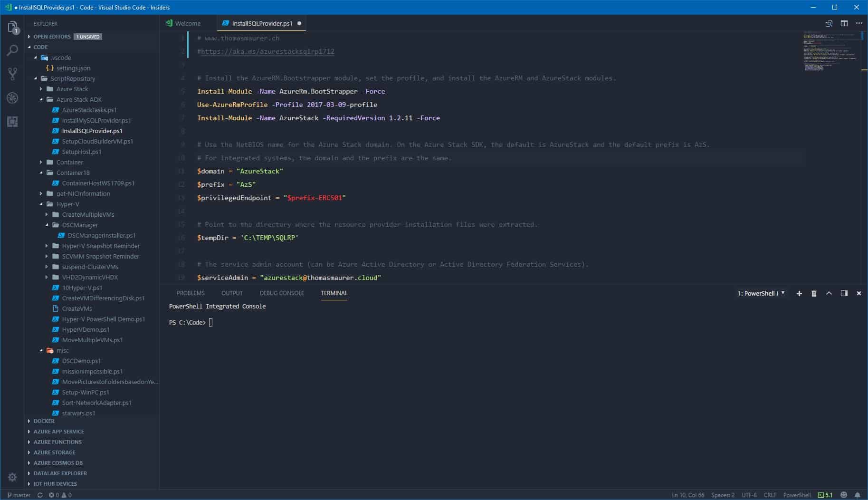Click the feedback smiley in status bar
The height and width of the screenshot is (500, 868).
tap(844, 495)
